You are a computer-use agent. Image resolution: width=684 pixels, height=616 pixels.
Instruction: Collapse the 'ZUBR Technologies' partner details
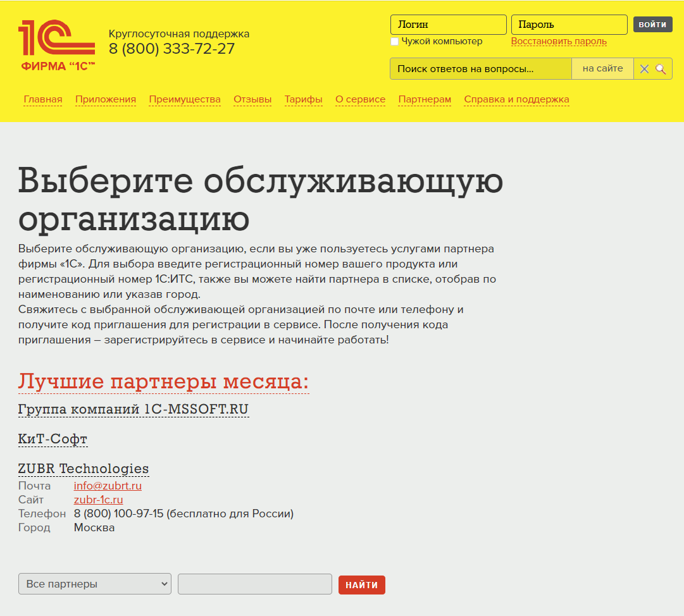[84, 468]
